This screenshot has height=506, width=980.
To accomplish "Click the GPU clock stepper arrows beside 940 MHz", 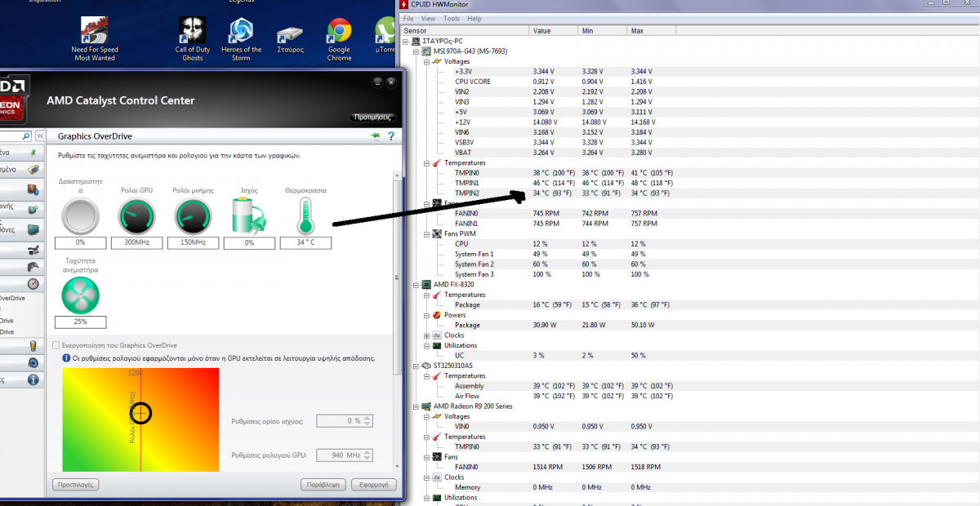I will [x=367, y=455].
